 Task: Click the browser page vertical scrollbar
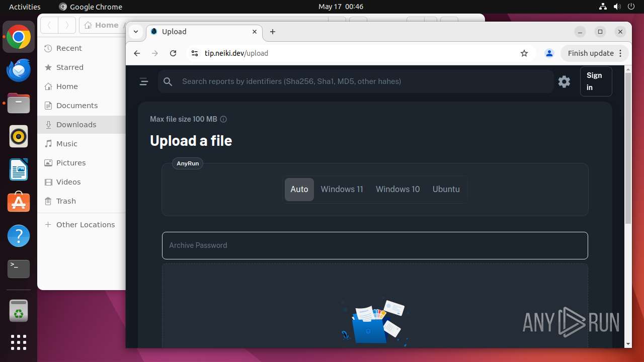[x=628, y=148]
